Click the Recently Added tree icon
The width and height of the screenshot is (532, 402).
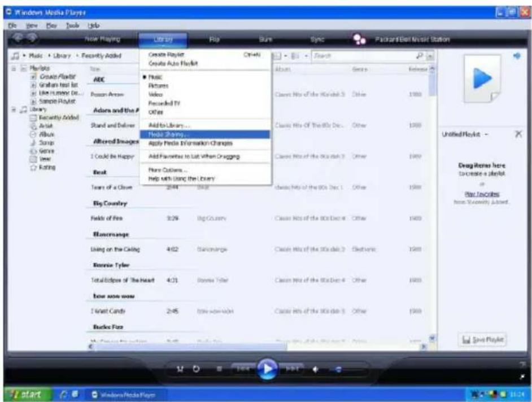[x=33, y=117]
